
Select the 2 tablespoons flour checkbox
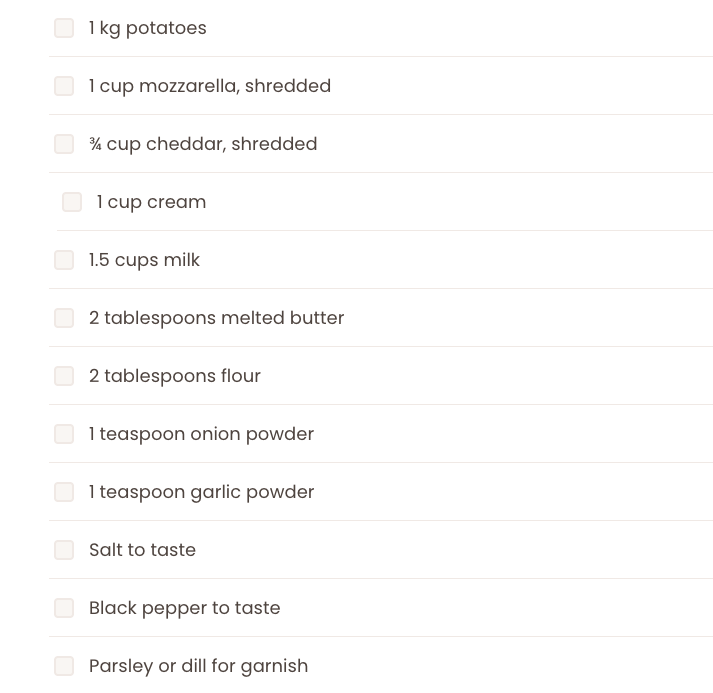[x=64, y=376]
